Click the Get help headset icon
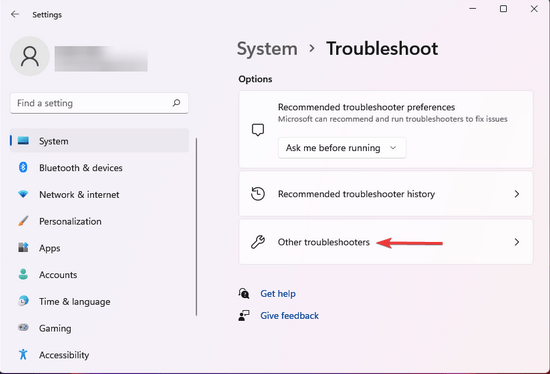The width and height of the screenshot is (550, 374). pos(244,293)
